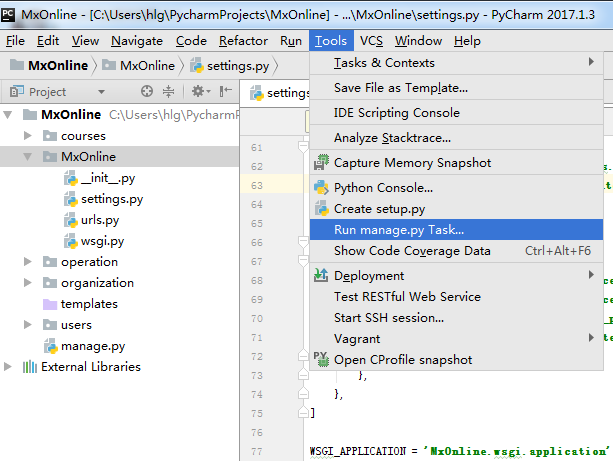Viewport: 613px width, 461px height.
Task: Open the Code menu
Action: coord(191,41)
